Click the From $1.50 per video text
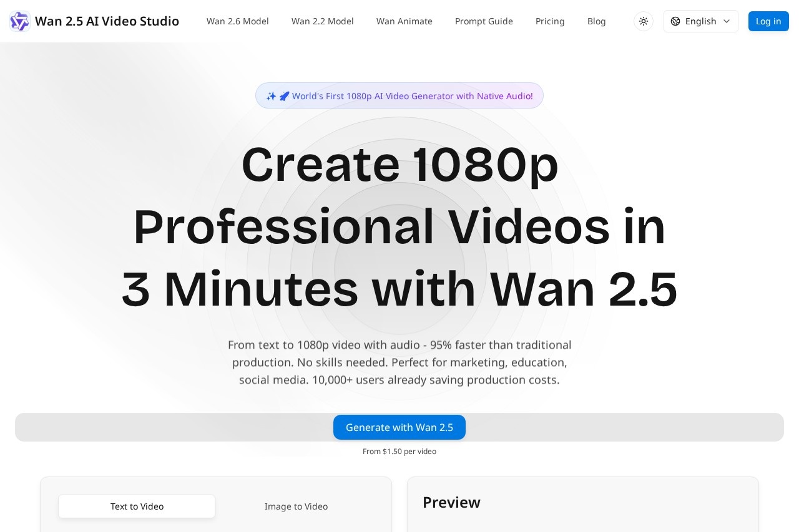Image resolution: width=799 pixels, height=532 pixels. click(x=399, y=452)
